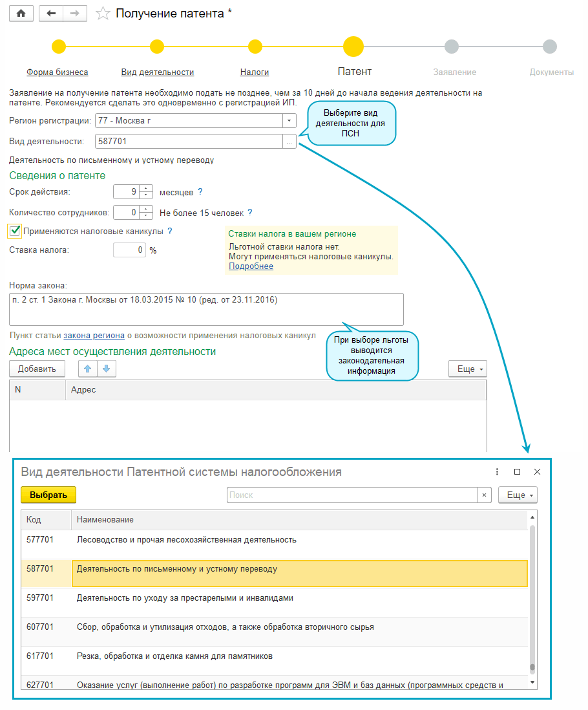
Task: Open the закона региона link
Action: (94, 336)
